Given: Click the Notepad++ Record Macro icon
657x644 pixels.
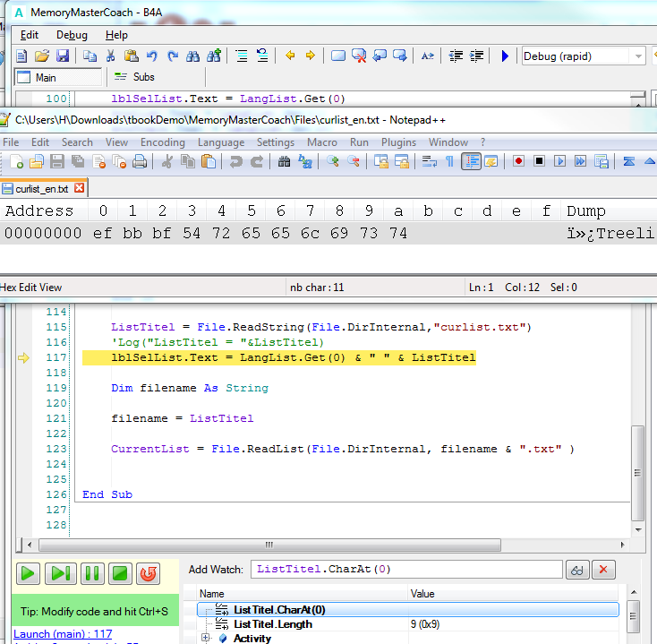Looking at the screenshot, I should coord(518,161).
